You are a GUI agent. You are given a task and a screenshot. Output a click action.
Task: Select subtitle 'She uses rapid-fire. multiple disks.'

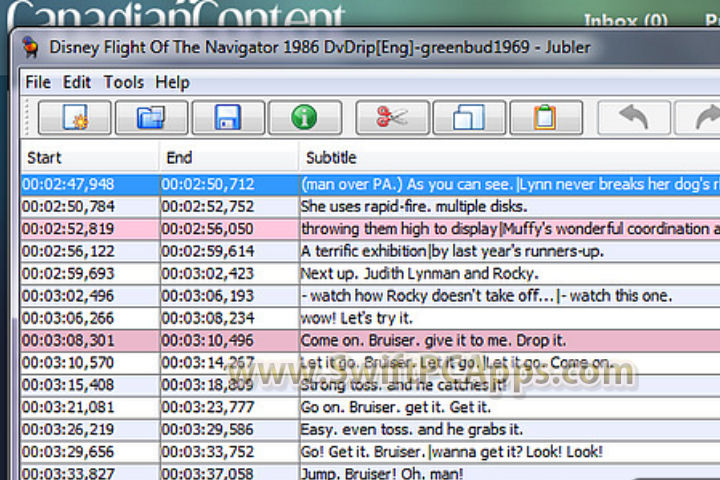[x=414, y=206]
